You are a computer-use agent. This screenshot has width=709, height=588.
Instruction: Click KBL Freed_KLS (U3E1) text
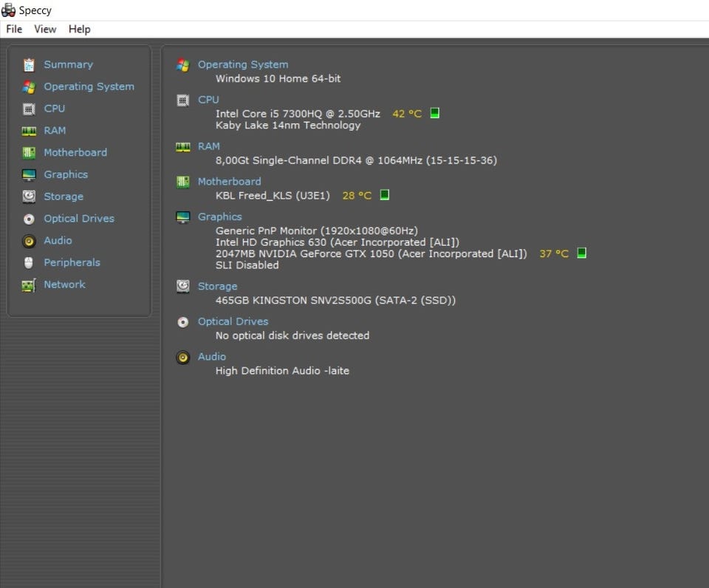[x=273, y=196]
